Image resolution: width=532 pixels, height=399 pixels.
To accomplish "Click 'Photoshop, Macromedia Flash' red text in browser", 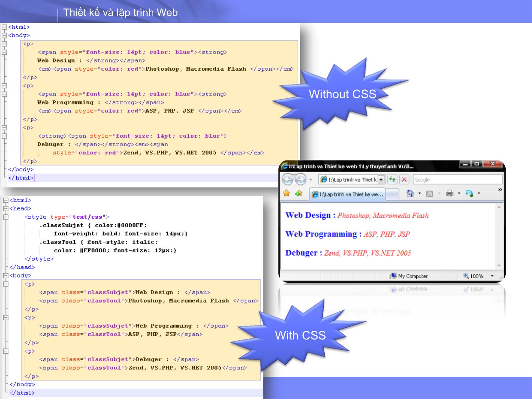I will [383, 215].
